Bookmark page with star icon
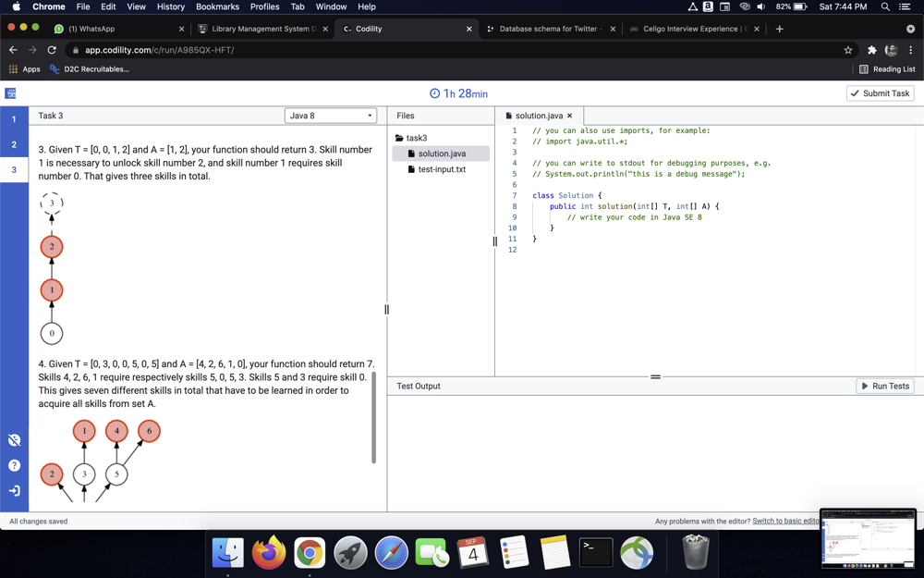Screen dimensions: 924x578 click(848, 50)
